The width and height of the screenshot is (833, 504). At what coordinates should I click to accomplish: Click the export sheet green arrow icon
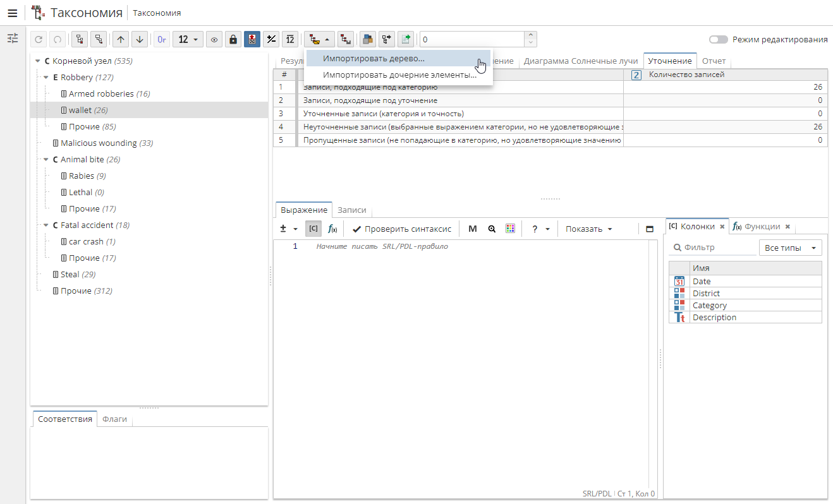pyautogui.click(x=406, y=39)
